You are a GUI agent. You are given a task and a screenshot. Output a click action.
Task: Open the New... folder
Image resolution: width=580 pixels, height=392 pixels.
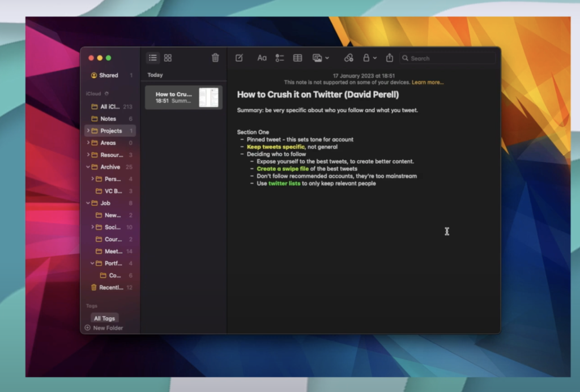[x=110, y=215]
